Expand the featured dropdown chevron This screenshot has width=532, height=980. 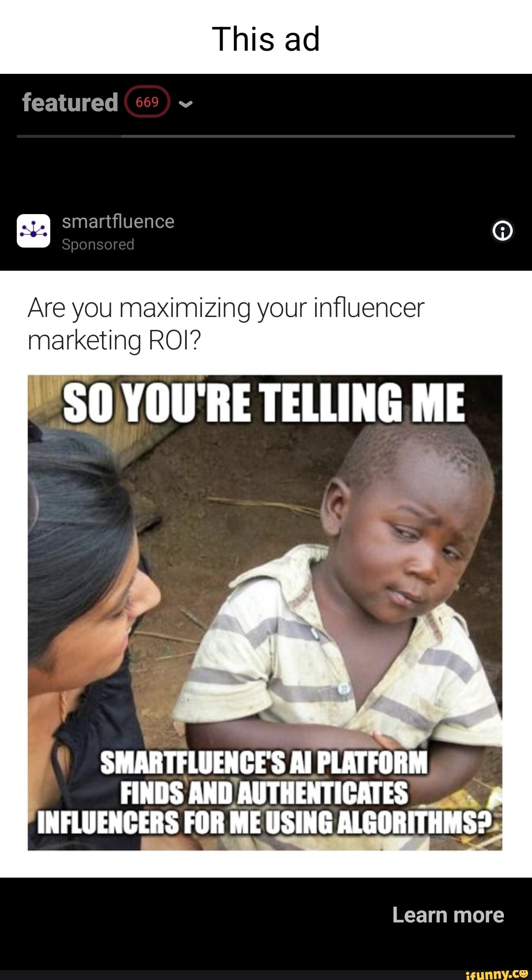(x=186, y=103)
